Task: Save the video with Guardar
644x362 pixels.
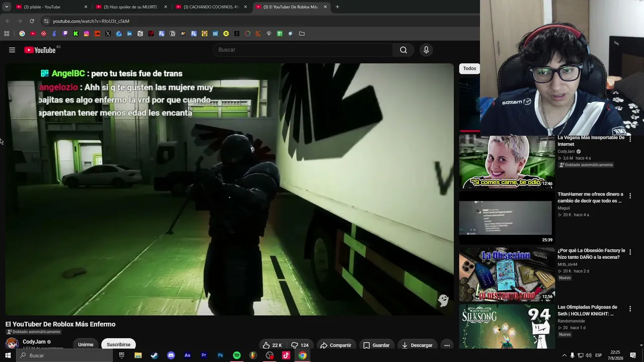Action: pyautogui.click(x=376, y=345)
